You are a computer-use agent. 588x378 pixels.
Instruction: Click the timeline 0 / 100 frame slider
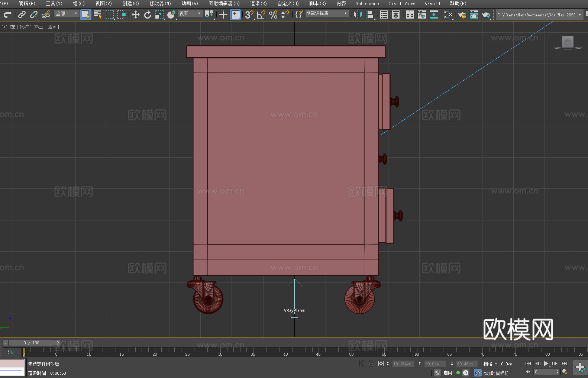point(32,343)
